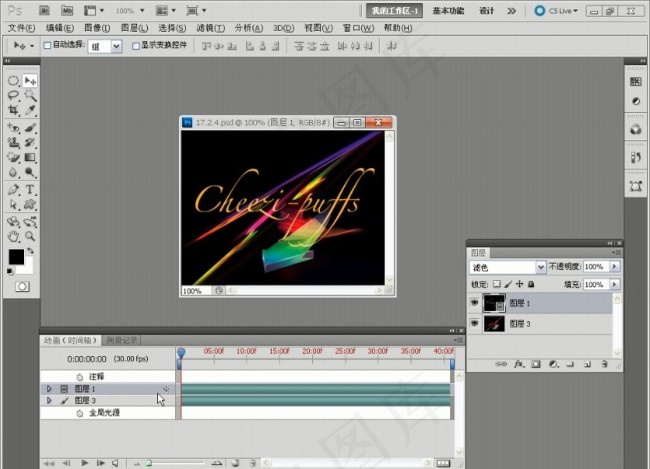Open opacity 不透明度 slider arrow

point(614,266)
